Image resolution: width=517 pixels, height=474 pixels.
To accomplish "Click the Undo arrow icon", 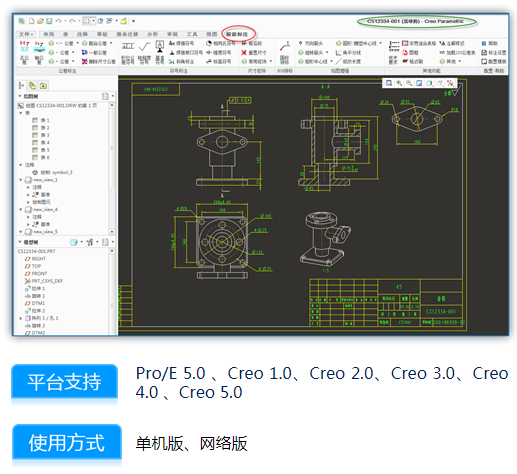I will tap(58, 21).
